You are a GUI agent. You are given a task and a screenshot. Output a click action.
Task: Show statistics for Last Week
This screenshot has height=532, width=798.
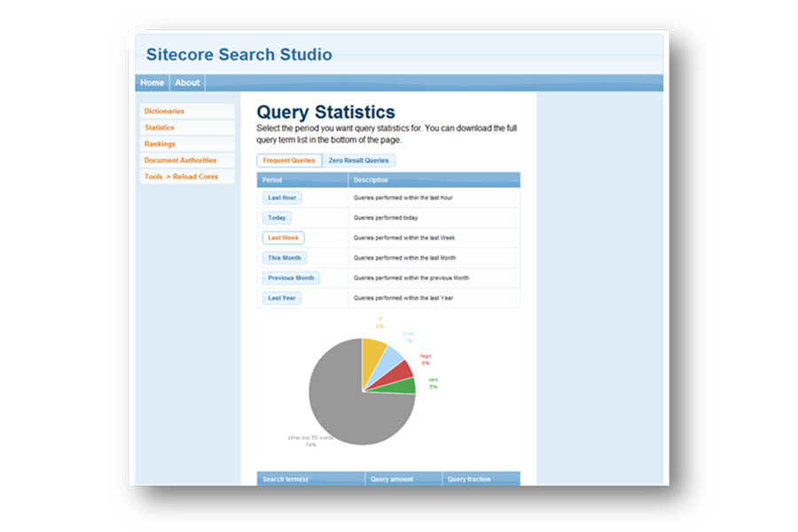283,238
